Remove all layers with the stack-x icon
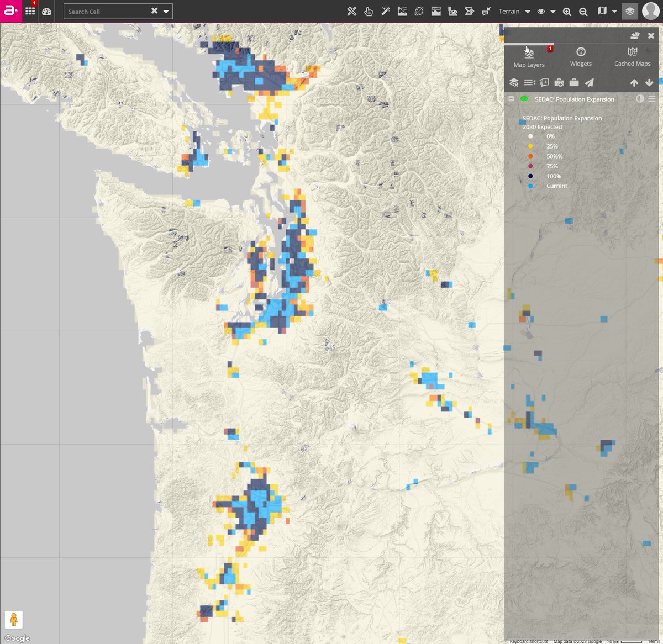Image resolution: width=663 pixels, height=644 pixels. (x=514, y=82)
